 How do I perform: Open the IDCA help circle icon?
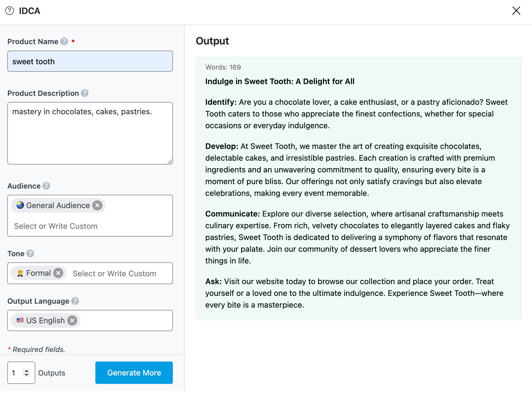10,11
